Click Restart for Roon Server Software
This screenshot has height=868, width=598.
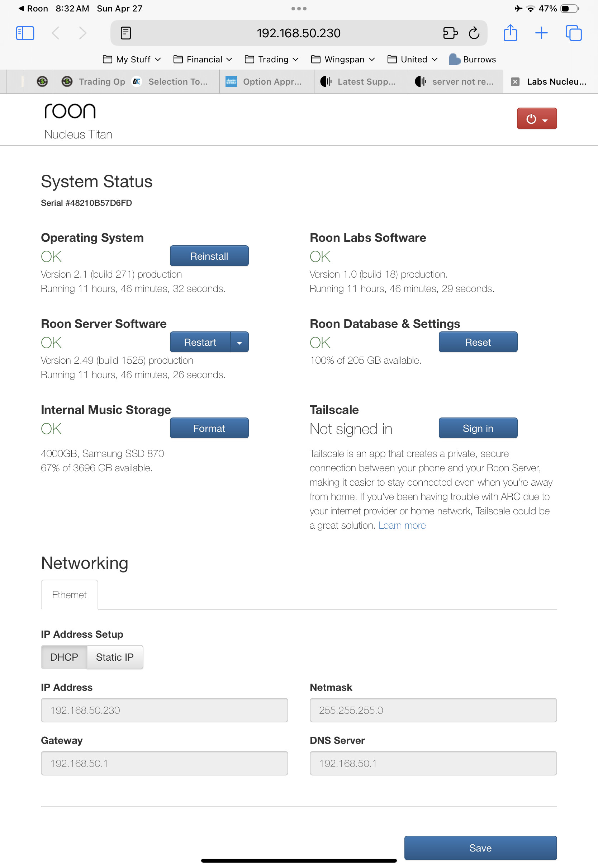200,342
